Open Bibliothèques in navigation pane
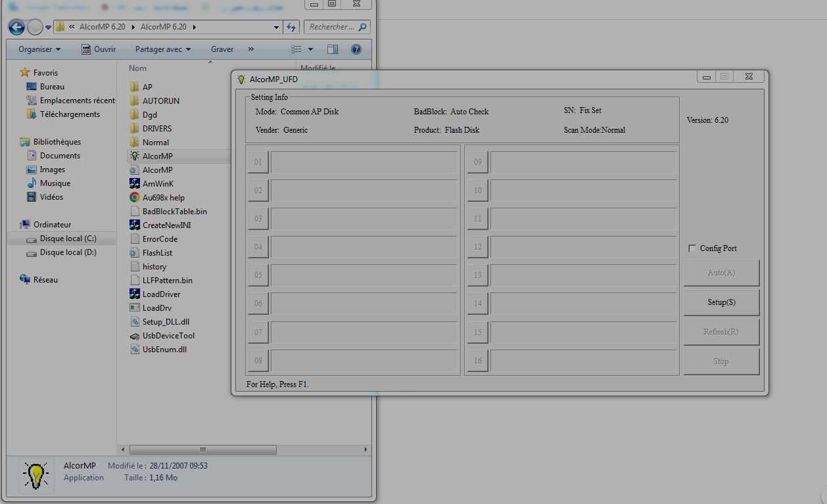Viewport: 827px width, 504px height. point(57,142)
